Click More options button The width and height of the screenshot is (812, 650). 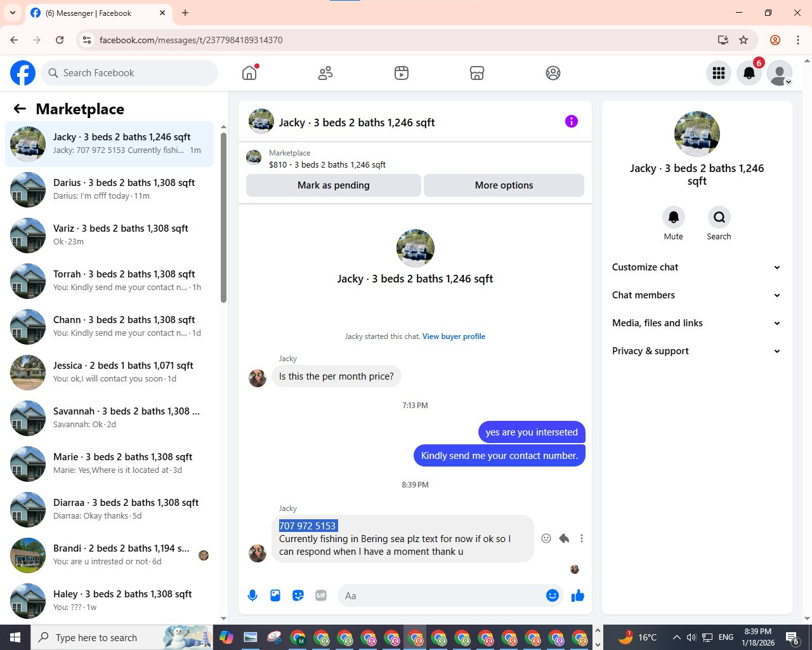504,185
